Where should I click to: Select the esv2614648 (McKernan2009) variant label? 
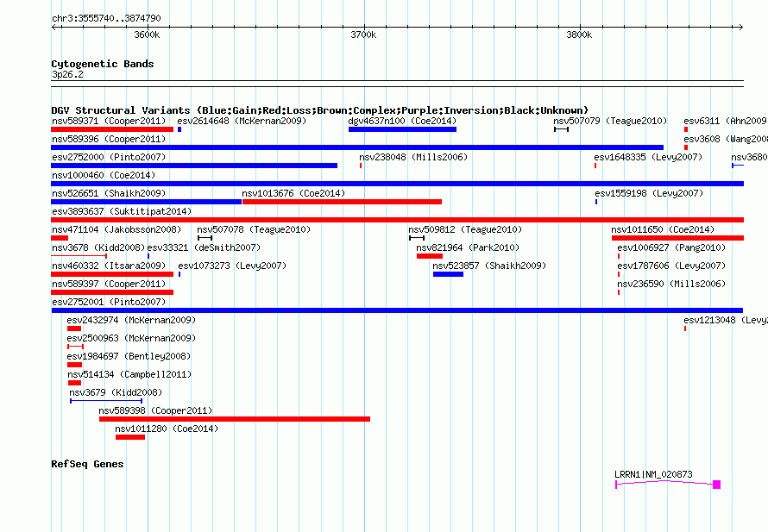coord(242,121)
